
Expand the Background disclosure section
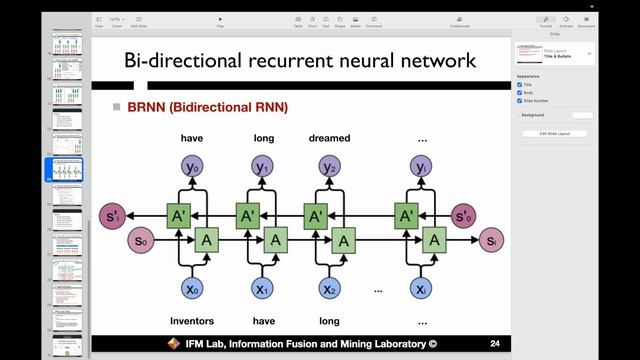(x=518, y=115)
